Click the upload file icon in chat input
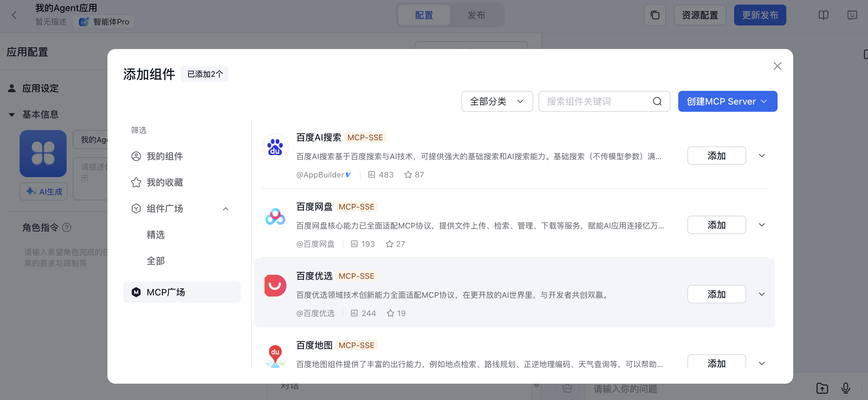 [x=822, y=388]
